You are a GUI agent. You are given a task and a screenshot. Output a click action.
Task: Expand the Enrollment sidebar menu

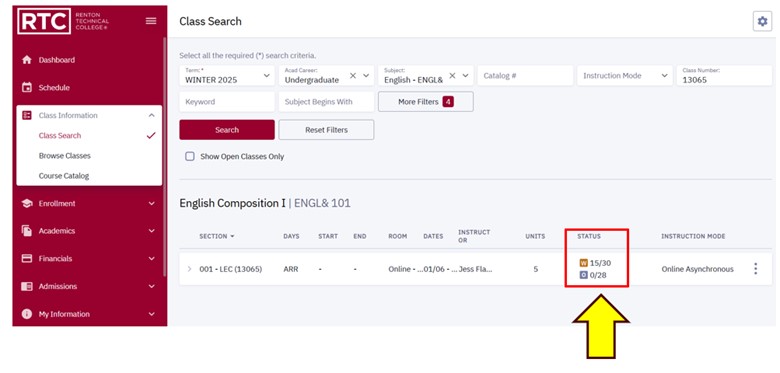[89, 203]
